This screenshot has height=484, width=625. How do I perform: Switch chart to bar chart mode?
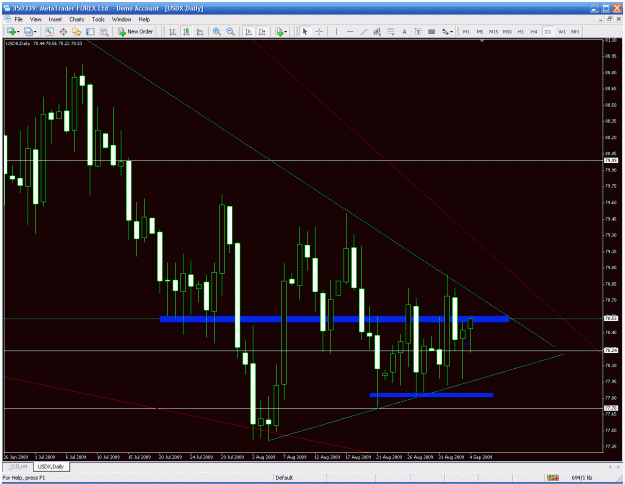[x=173, y=31]
